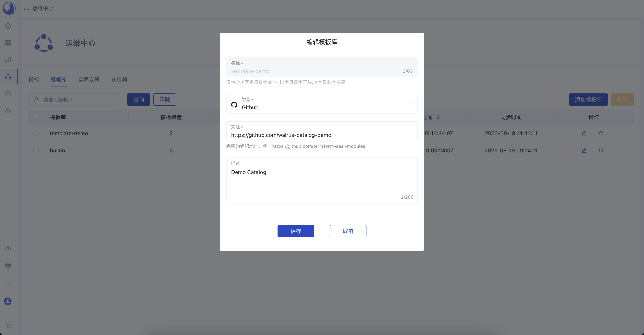The width and height of the screenshot is (644, 335).
Task: Click the 2023-08-19 09:24:11 sync time cell
Action: (511, 150)
